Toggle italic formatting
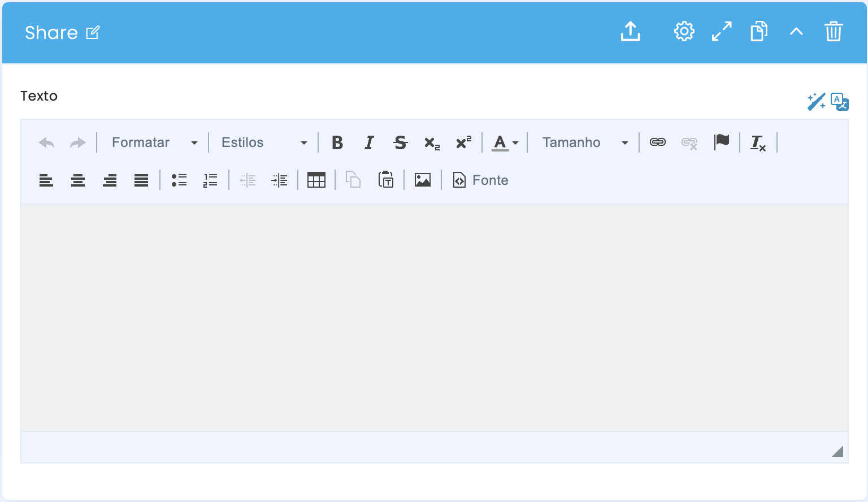 click(369, 142)
